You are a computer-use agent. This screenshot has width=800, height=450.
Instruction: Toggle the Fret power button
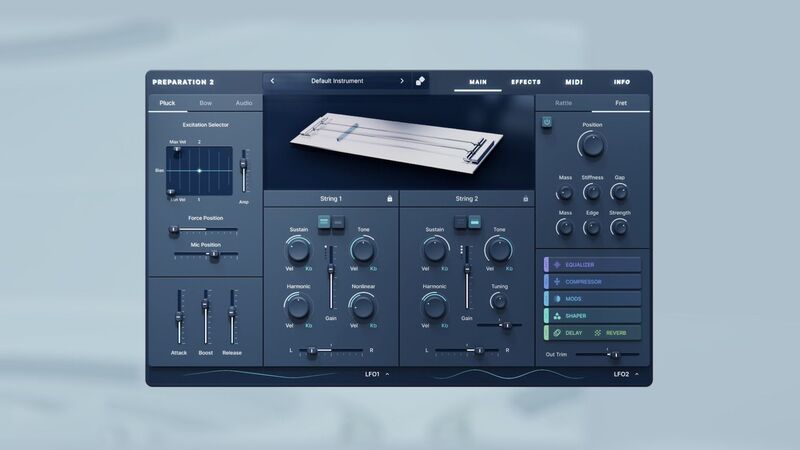point(546,122)
